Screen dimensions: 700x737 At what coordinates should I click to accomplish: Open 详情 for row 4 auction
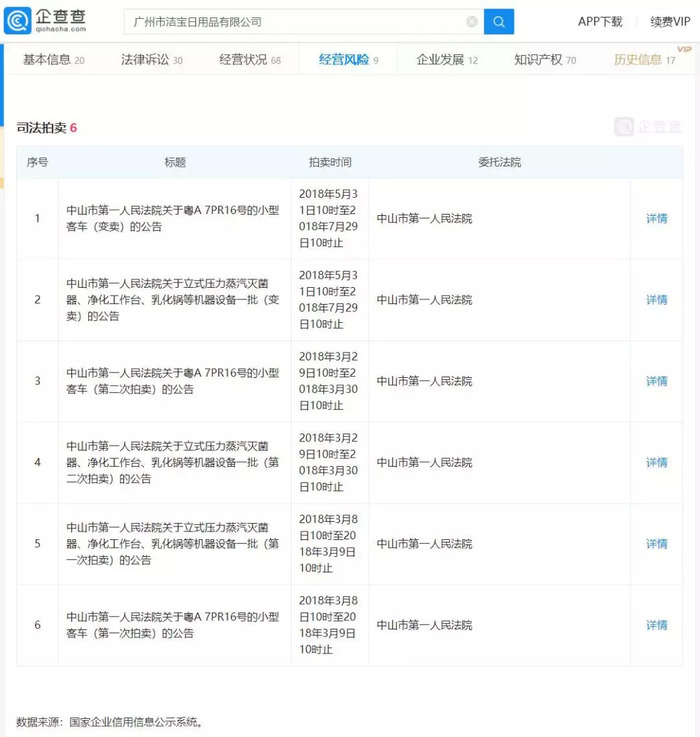(x=656, y=463)
